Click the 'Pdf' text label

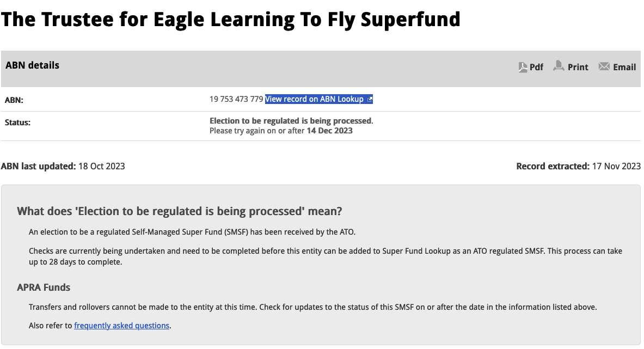537,68
